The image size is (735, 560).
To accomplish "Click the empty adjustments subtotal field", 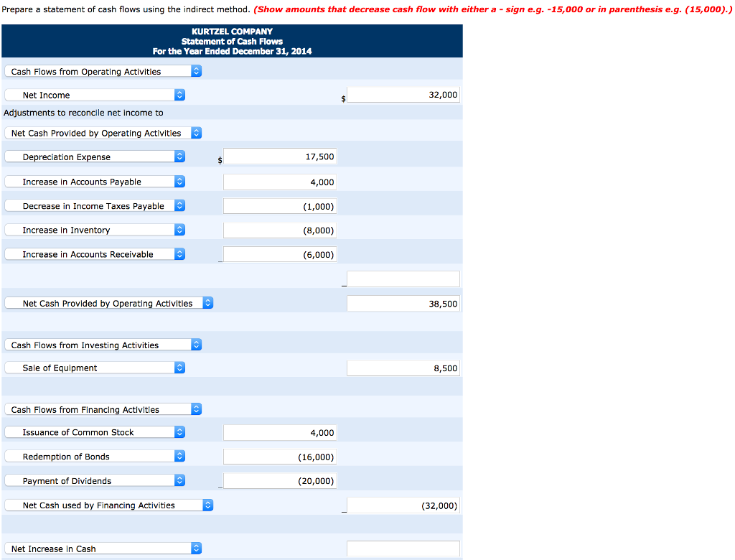I will (403, 279).
